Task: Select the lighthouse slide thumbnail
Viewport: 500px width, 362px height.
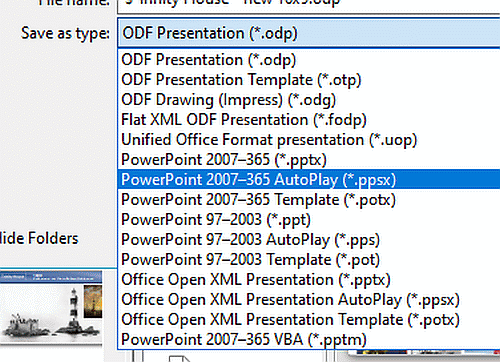Action: pyautogui.click(x=51, y=307)
